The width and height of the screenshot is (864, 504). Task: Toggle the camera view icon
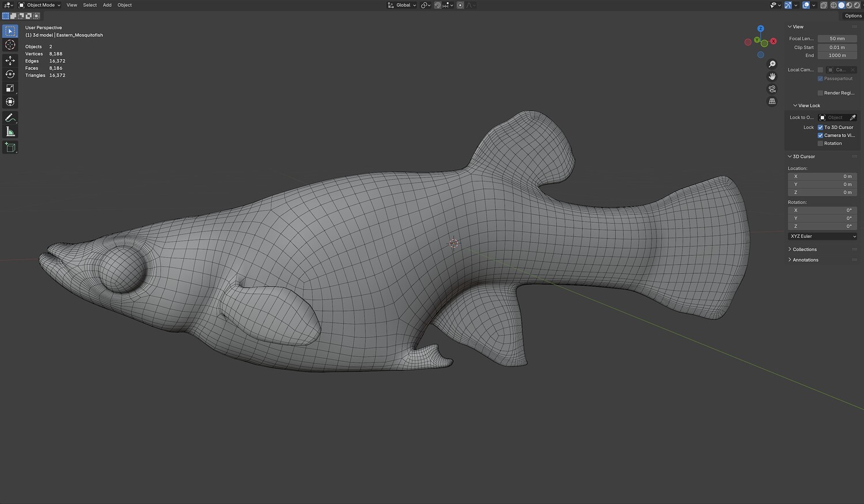coord(772,89)
